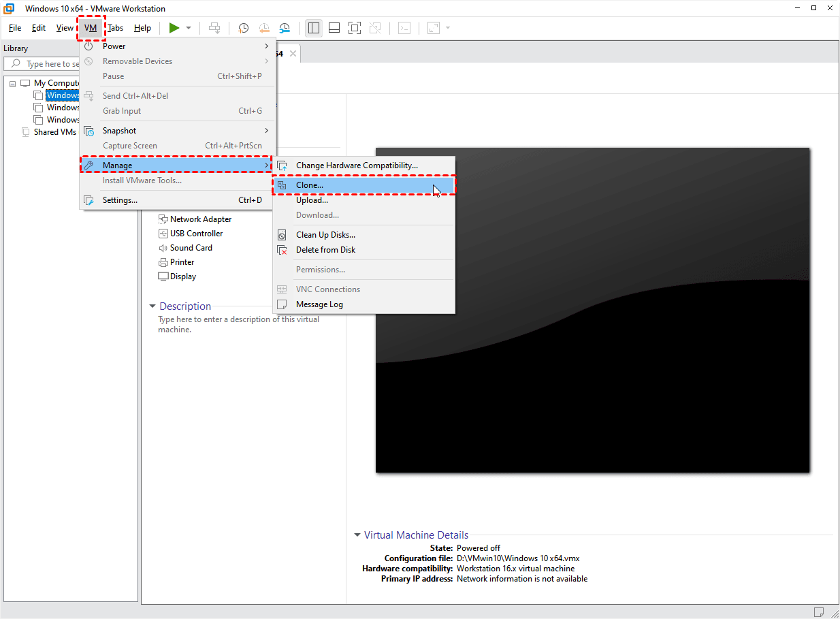Open the power-on dropdown arrow
This screenshot has width=840, height=619.
189,28
